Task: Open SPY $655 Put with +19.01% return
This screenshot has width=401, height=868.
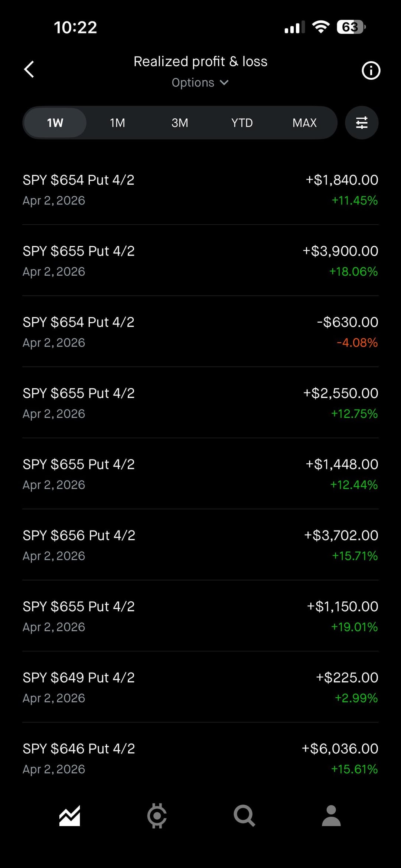Action: pyautogui.click(x=200, y=616)
